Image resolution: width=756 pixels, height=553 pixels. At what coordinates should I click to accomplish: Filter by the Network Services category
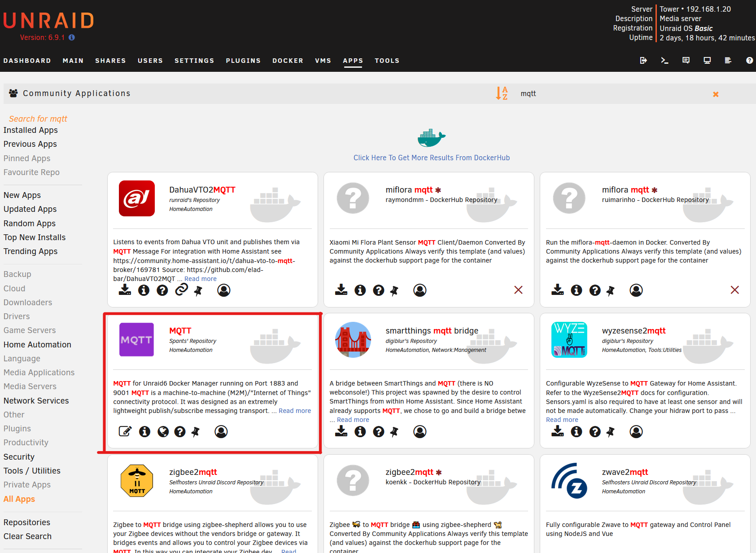[36, 401]
